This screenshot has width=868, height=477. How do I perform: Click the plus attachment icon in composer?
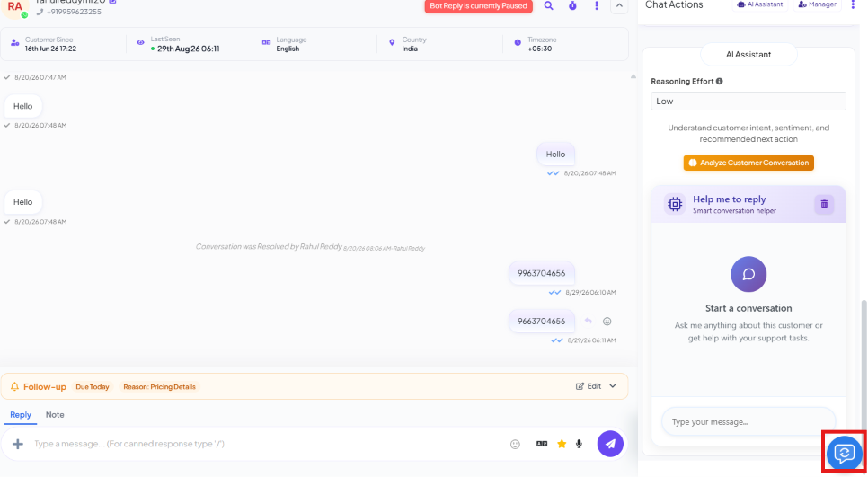18,444
